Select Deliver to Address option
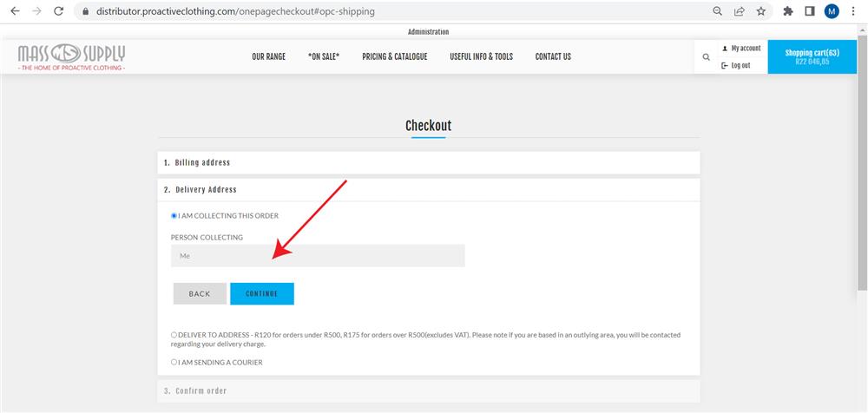The width and height of the screenshot is (868, 413). 174,335
